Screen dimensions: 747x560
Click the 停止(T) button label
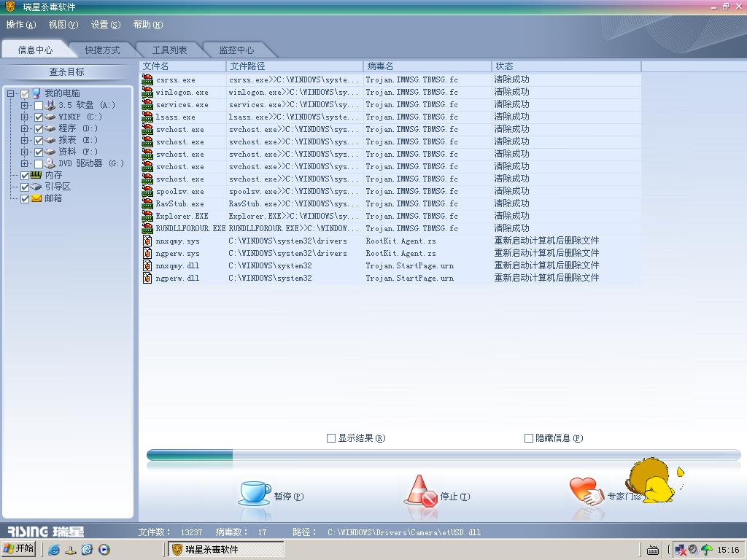click(455, 496)
